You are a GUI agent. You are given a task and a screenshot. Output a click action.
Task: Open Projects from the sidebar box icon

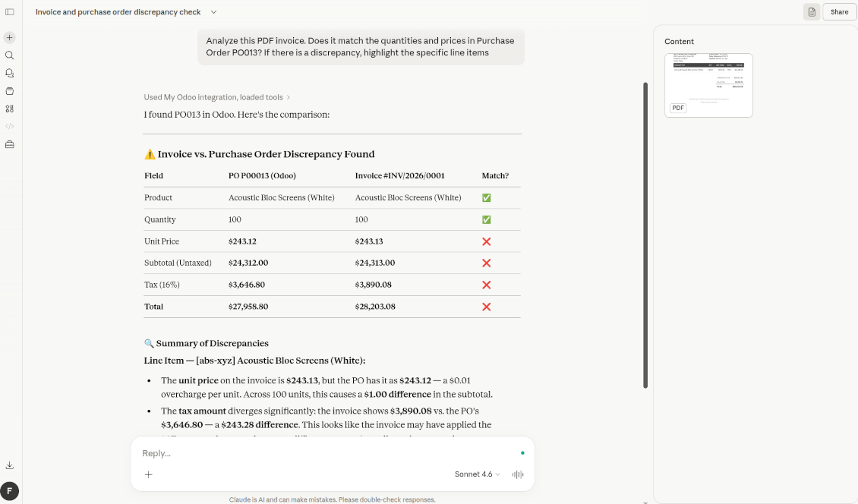(9, 90)
